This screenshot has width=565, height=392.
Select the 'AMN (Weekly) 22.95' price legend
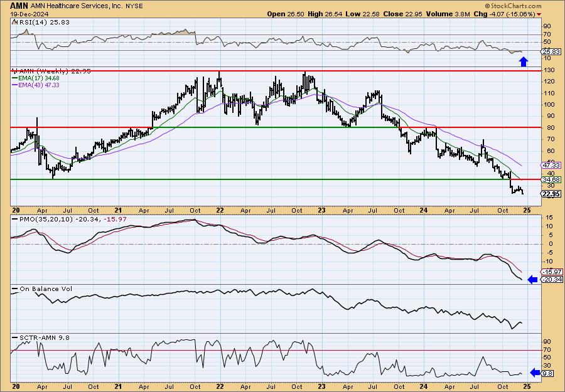pyautogui.click(x=54, y=71)
